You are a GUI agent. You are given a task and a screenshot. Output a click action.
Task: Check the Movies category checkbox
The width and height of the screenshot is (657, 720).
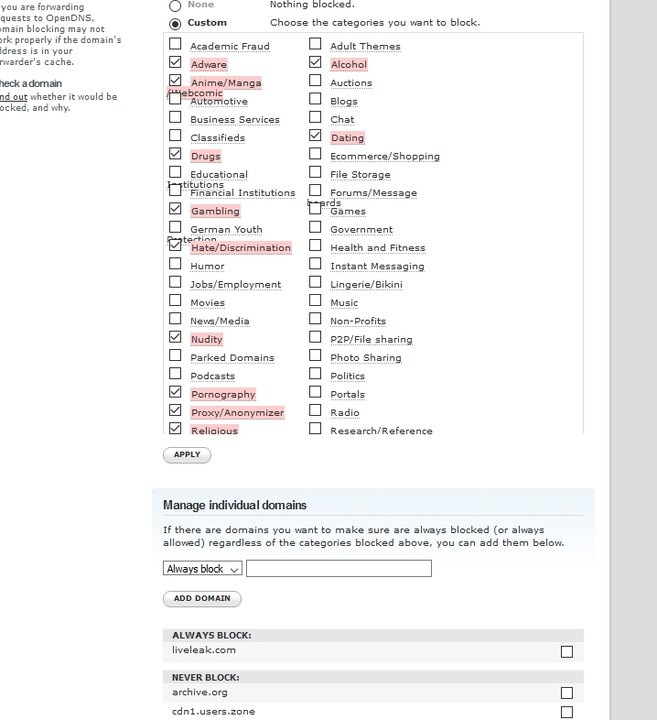point(176,301)
